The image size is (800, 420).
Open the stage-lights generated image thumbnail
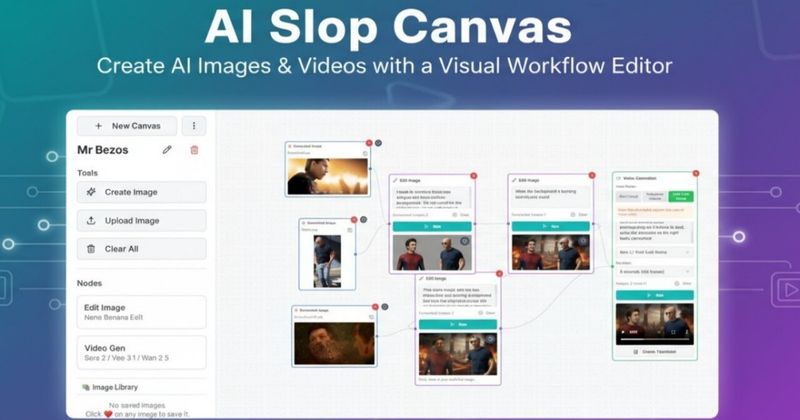pyautogui.click(x=328, y=176)
